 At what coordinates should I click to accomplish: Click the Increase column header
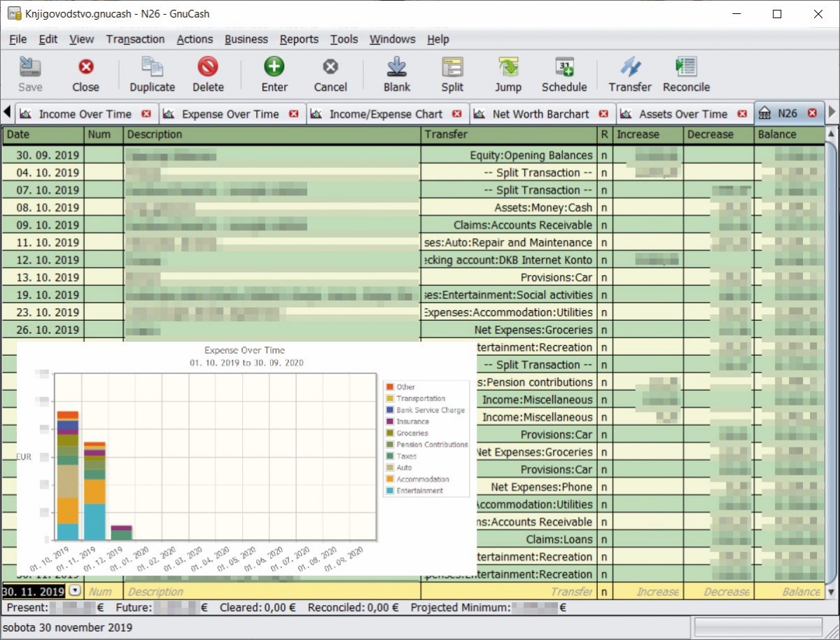pyautogui.click(x=648, y=134)
